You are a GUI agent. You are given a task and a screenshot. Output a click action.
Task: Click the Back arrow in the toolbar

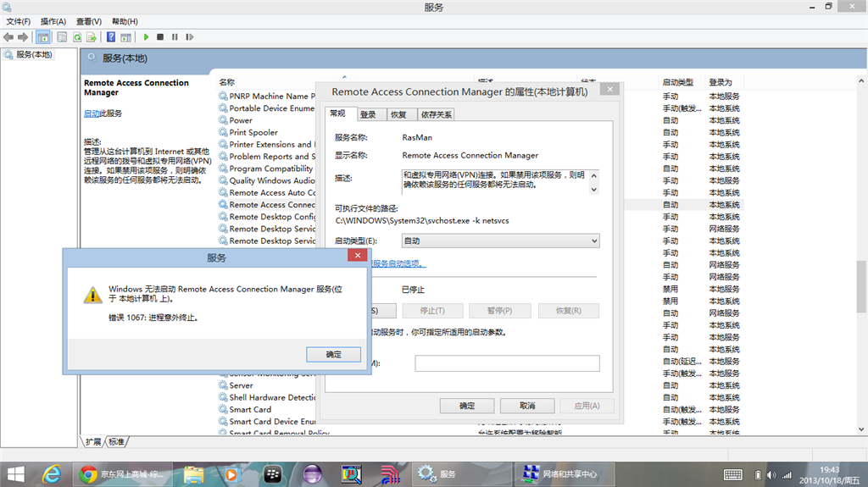[x=8, y=37]
